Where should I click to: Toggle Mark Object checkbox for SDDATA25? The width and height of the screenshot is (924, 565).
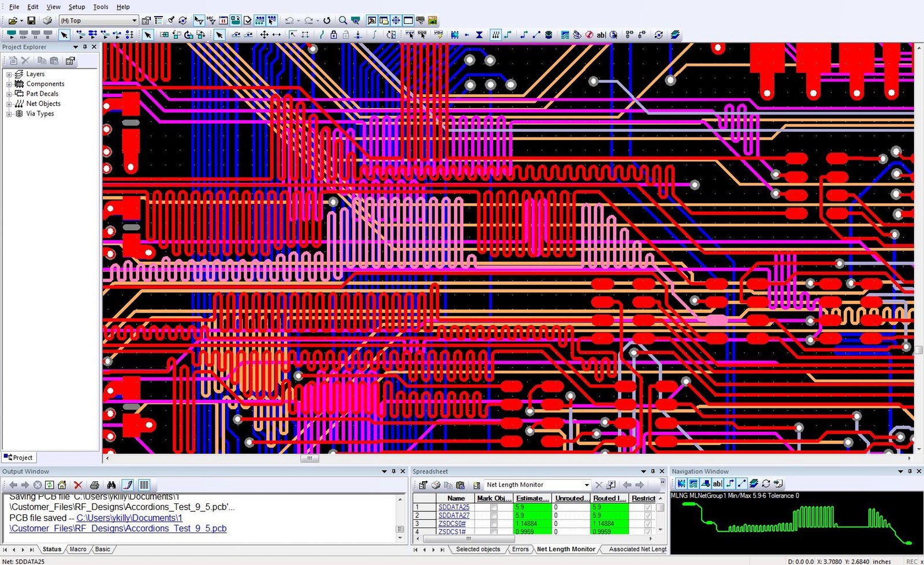tap(494, 507)
